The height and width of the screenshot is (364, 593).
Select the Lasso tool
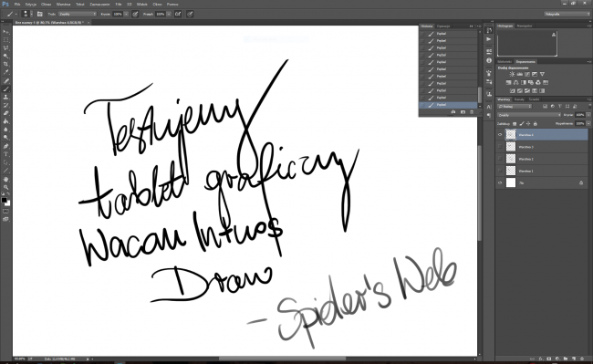click(x=5, y=48)
